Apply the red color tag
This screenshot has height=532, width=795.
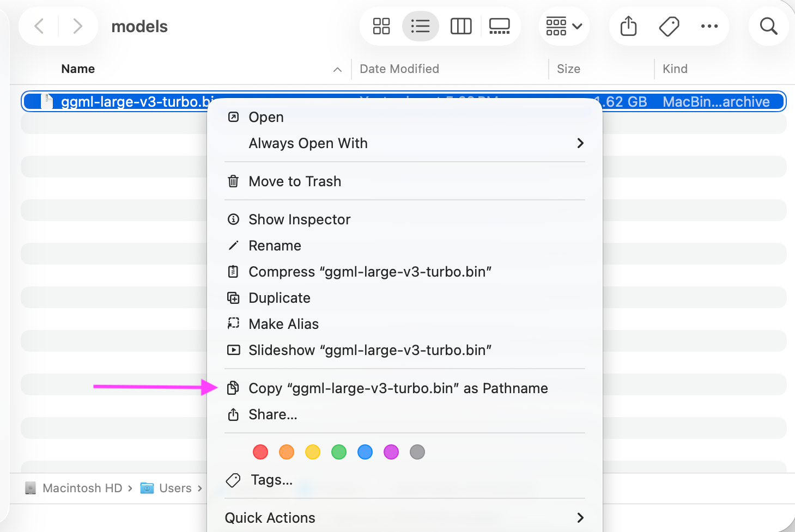(260, 452)
